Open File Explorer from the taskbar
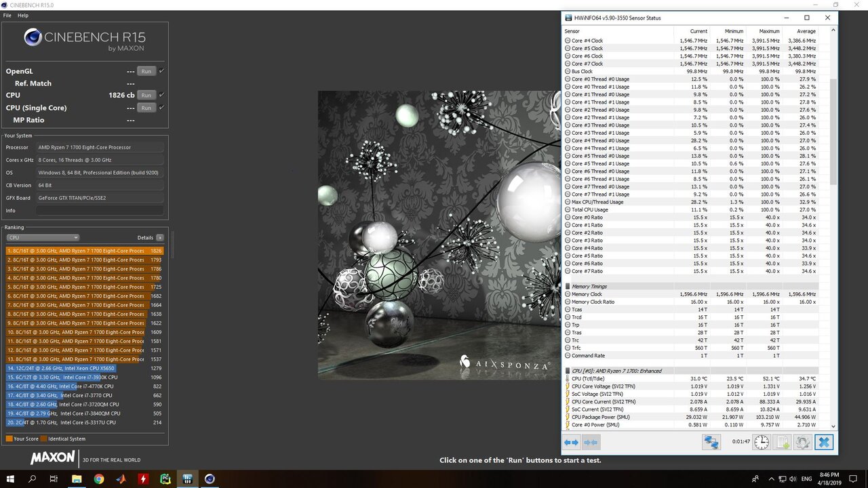The width and height of the screenshot is (868, 488). click(x=77, y=479)
